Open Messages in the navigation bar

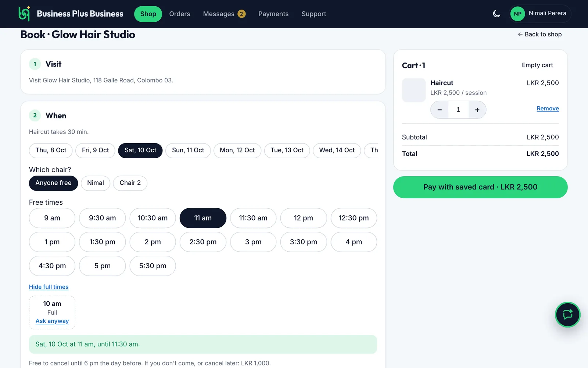coord(224,14)
